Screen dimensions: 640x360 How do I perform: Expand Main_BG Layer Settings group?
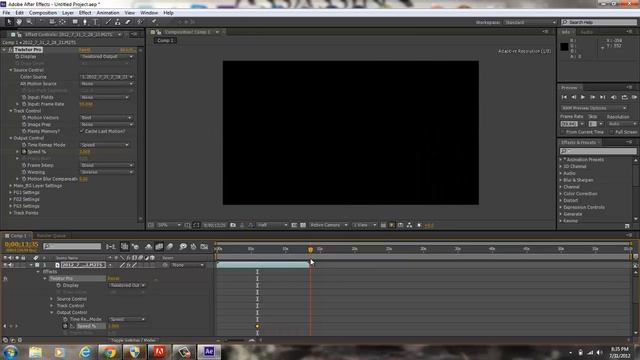pyautogui.click(x=11, y=186)
